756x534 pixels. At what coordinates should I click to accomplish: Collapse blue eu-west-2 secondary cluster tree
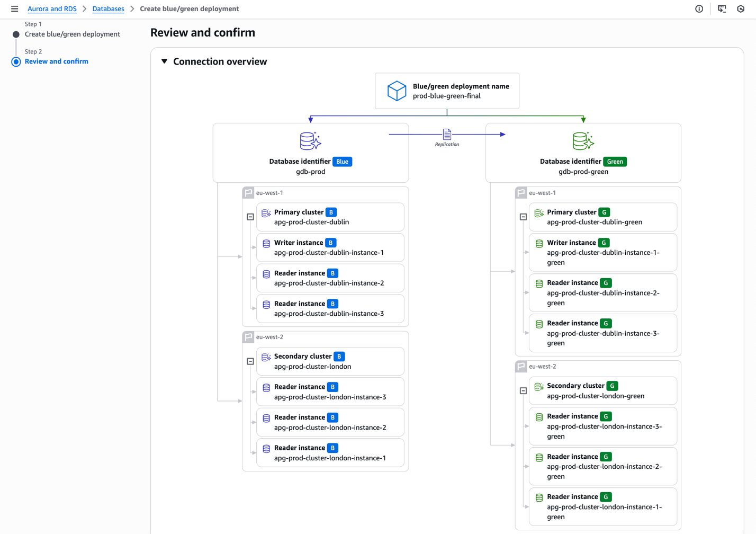pos(250,361)
